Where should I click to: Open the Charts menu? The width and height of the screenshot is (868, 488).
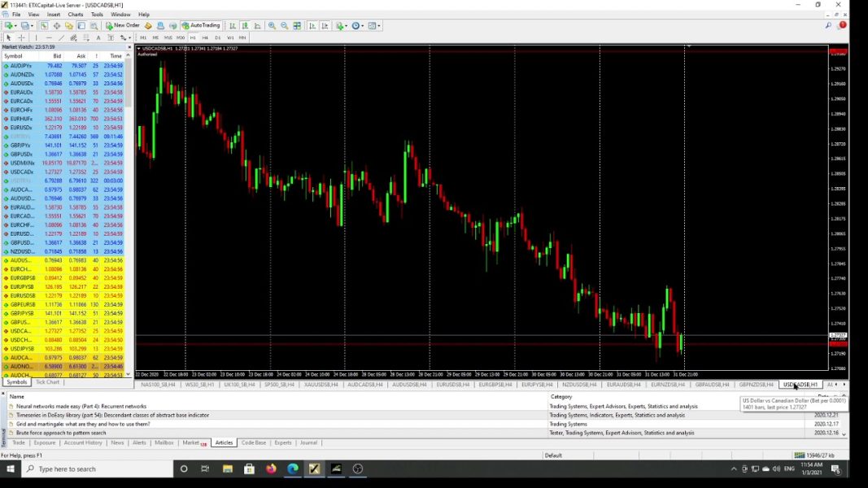click(x=75, y=15)
